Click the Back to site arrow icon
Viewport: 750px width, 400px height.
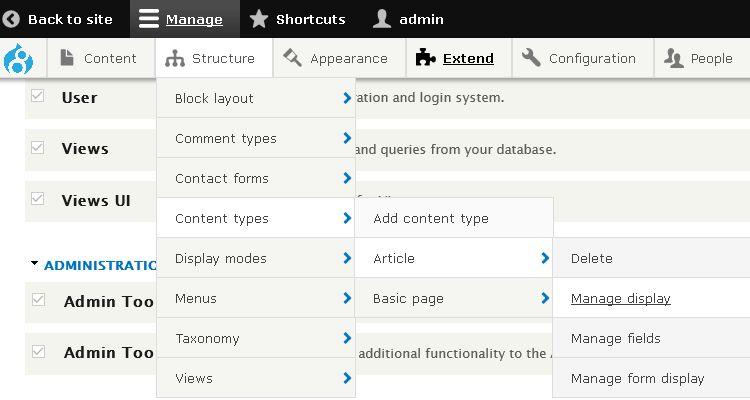tap(11, 19)
